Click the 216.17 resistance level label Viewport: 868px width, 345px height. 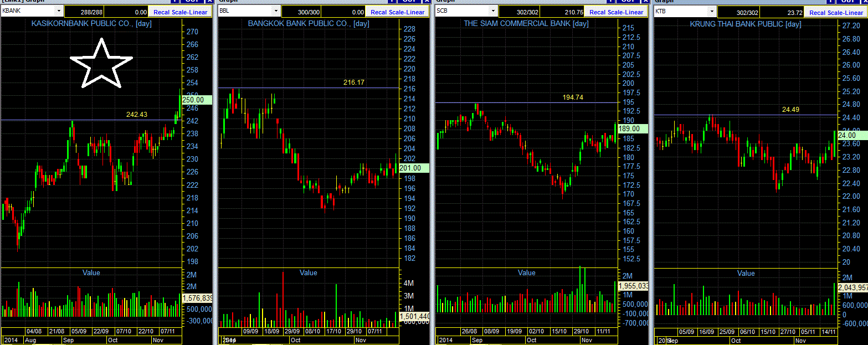(354, 82)
